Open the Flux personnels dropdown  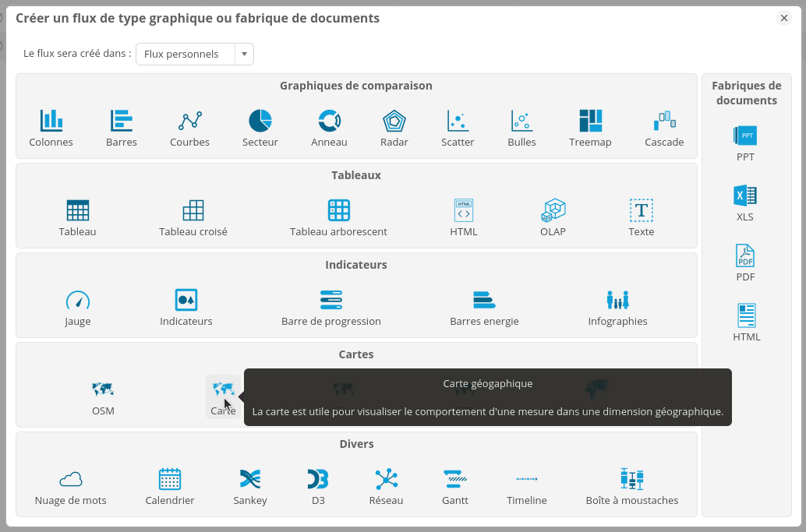(x=186, y=55)
